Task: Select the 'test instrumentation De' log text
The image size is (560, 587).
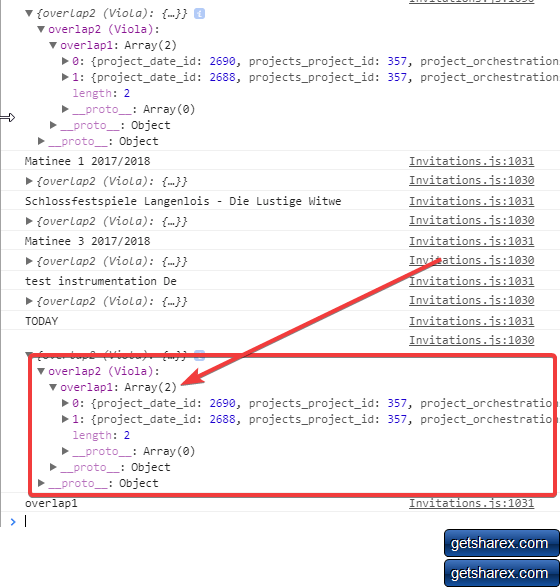Action: tap(101, 281)
